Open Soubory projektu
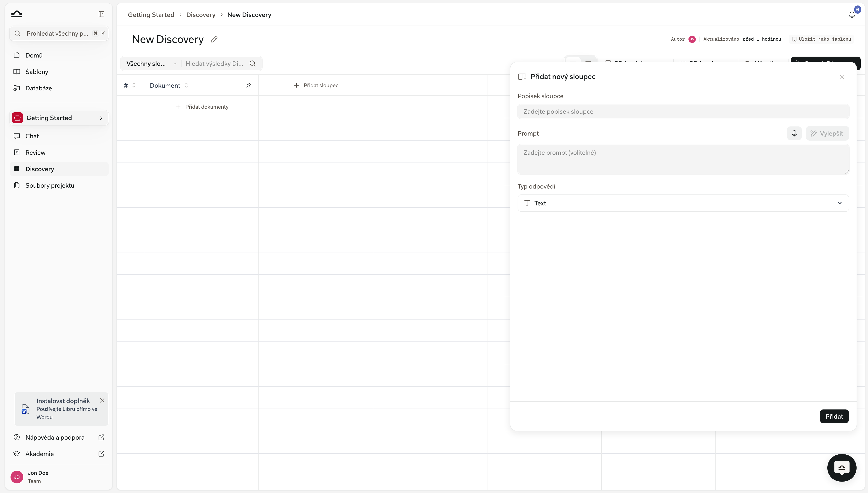 pos(59,185)
